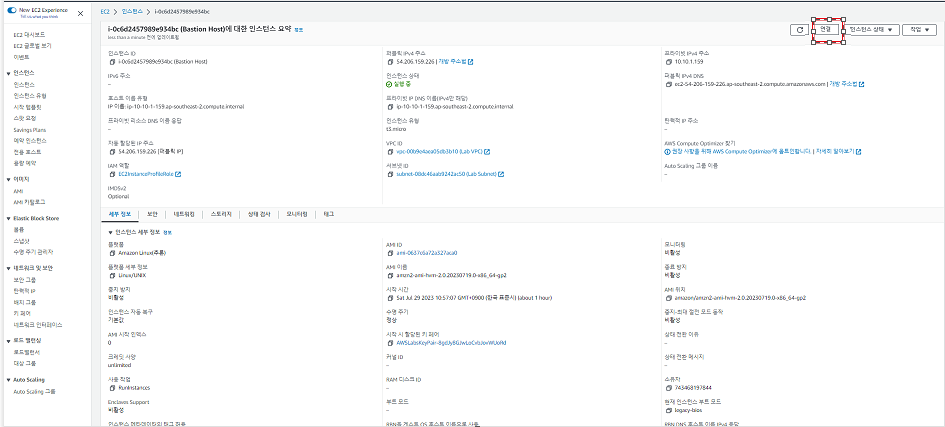
Task: Copy the AMI location amazon/amzn2-ami-hvm
Action: [x=669, y=298]
